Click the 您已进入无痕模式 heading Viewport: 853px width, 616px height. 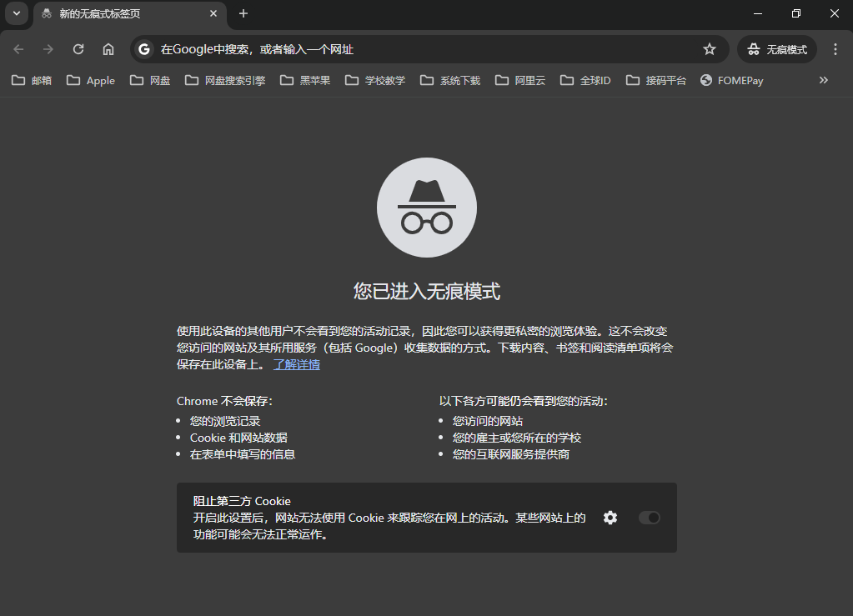click(x=427, y=292)
